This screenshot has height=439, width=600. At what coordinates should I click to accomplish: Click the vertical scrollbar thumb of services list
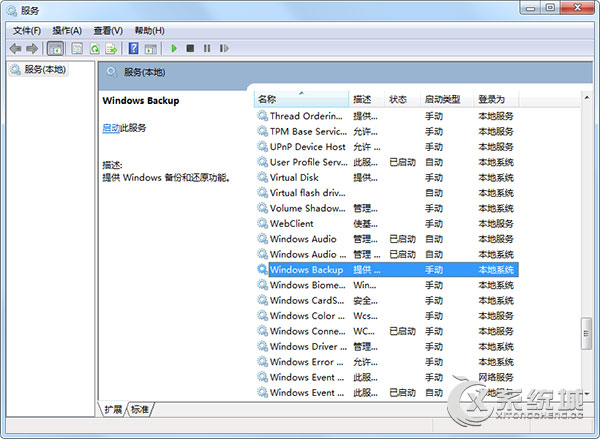(586, 333)
